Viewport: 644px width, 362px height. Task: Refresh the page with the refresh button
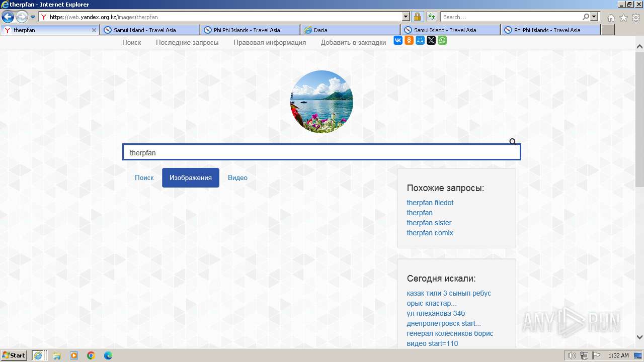click(x=432, y=17)
